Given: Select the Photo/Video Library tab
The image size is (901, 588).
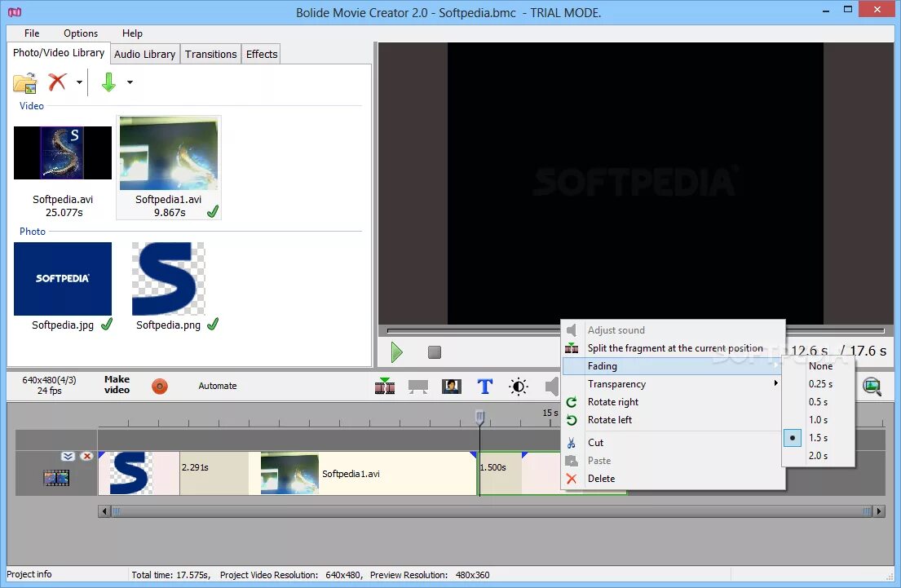Looking at the screenshot, I should [59, 52].
